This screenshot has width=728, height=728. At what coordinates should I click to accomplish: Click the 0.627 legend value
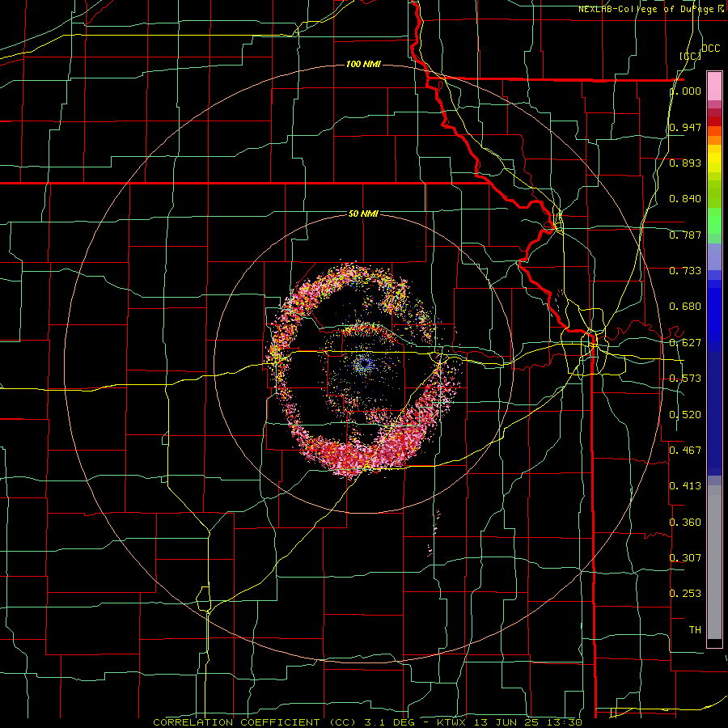pyautogui.click(x=685, y=343)
